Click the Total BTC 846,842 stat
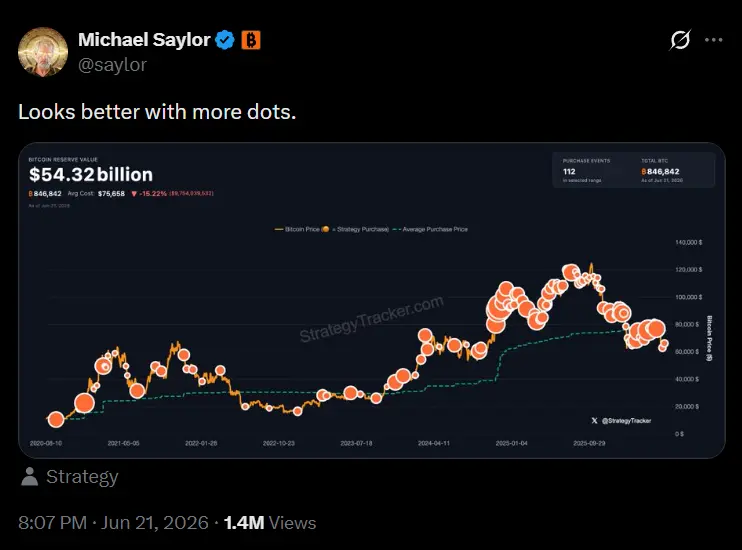Viewport: 742px width, 550px height. pos(662,170)
